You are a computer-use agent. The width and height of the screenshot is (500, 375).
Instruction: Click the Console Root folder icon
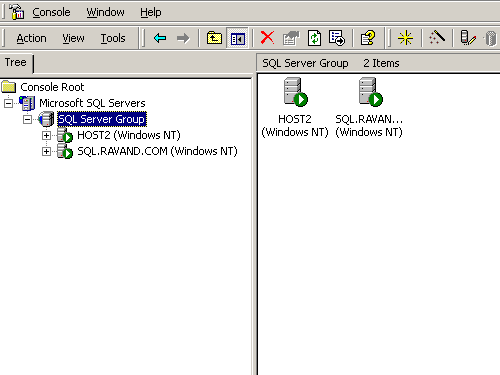click(9, 87)
